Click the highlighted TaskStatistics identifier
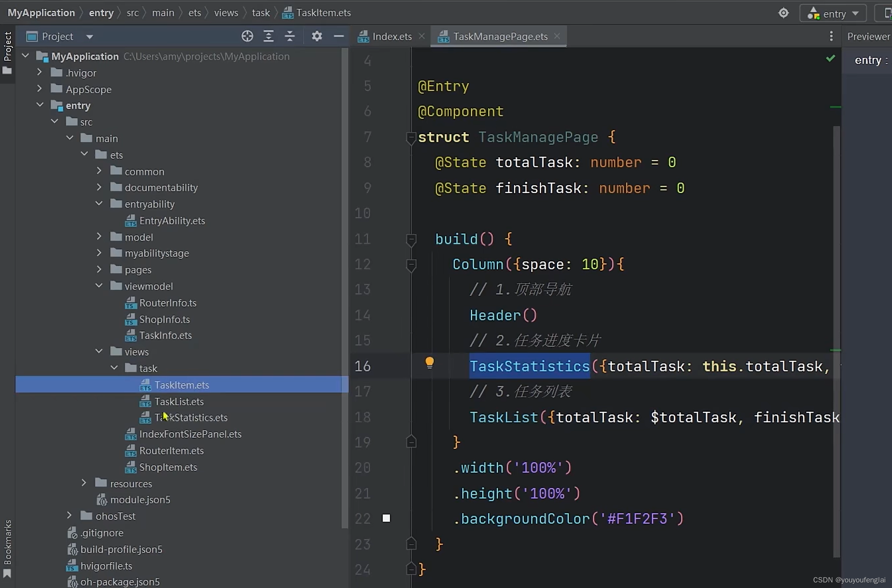This screenshot has width=892, height=588. (529, 366)
